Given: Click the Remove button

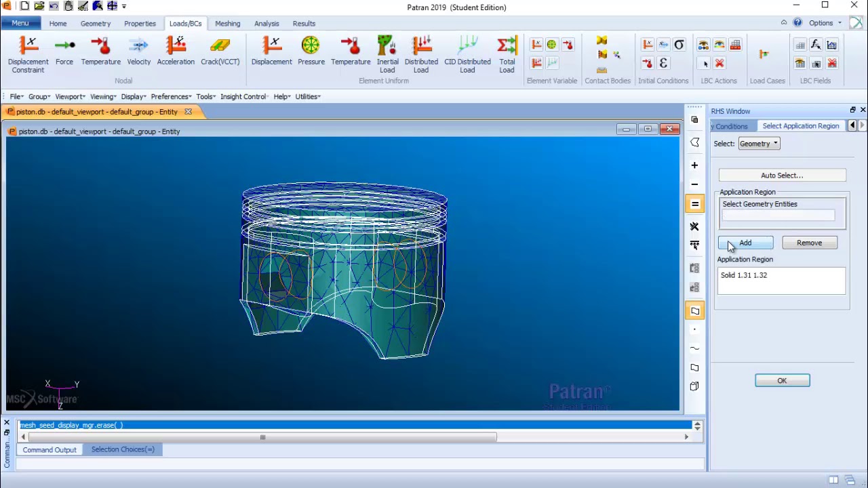Looking at the screenshot, I should pyautogui.click(x=810, y=243).
